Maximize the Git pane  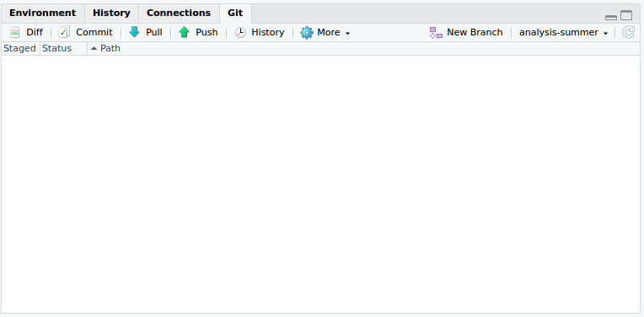click(x=626, y=16)
